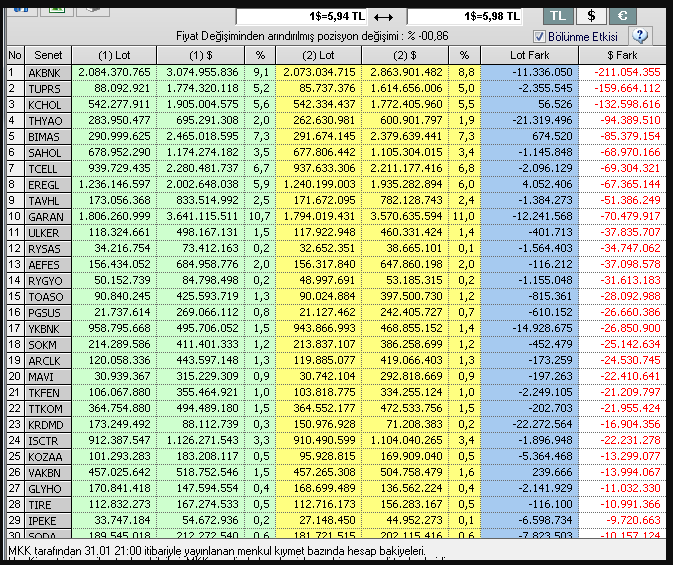Click TUPRS (2) $ value 1.614.656.006
This screenshot has width=673, height=565.
406,88
